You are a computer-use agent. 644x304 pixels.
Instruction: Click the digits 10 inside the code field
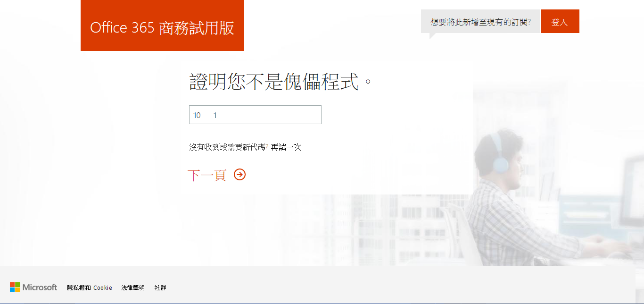[197, 115]
